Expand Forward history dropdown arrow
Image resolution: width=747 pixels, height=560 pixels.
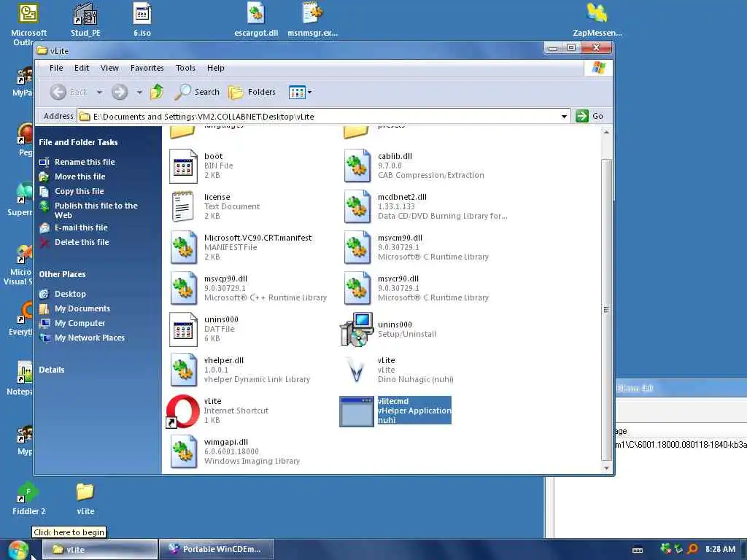(139, 93)
